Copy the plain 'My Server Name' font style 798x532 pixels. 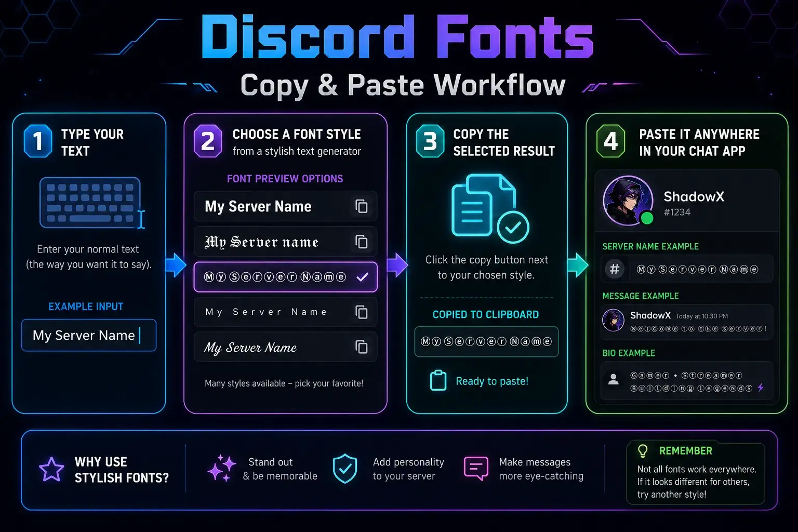pyautogui.click(x=362, y=206)
